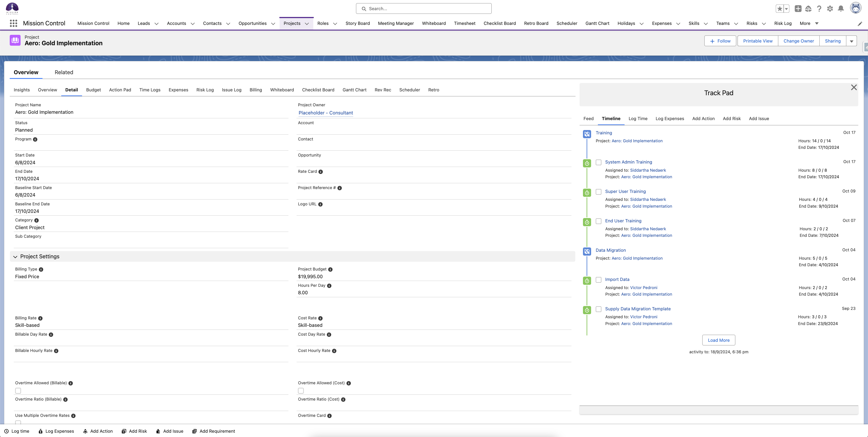Open the record actions dropdown next to Sharing
The height and width of the screenshot is (437, 868).
click(x=851, y=41)
